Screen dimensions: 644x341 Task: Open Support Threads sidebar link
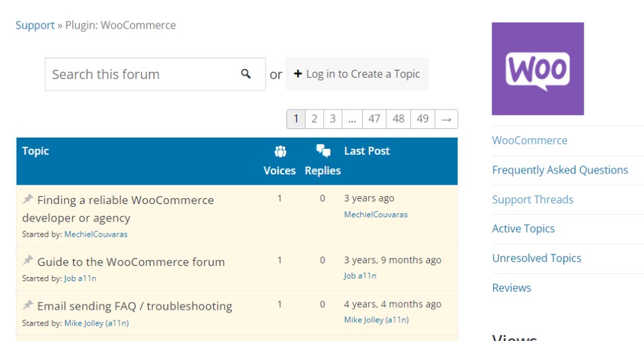point(533,199)
